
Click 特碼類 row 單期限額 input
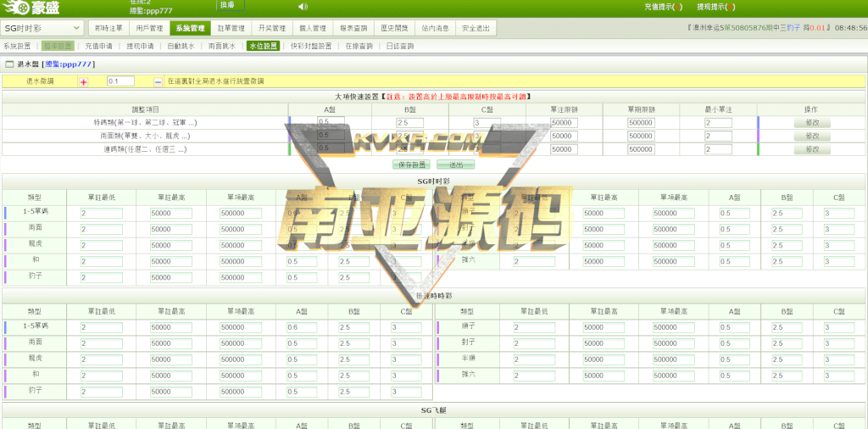pos(641,122)
